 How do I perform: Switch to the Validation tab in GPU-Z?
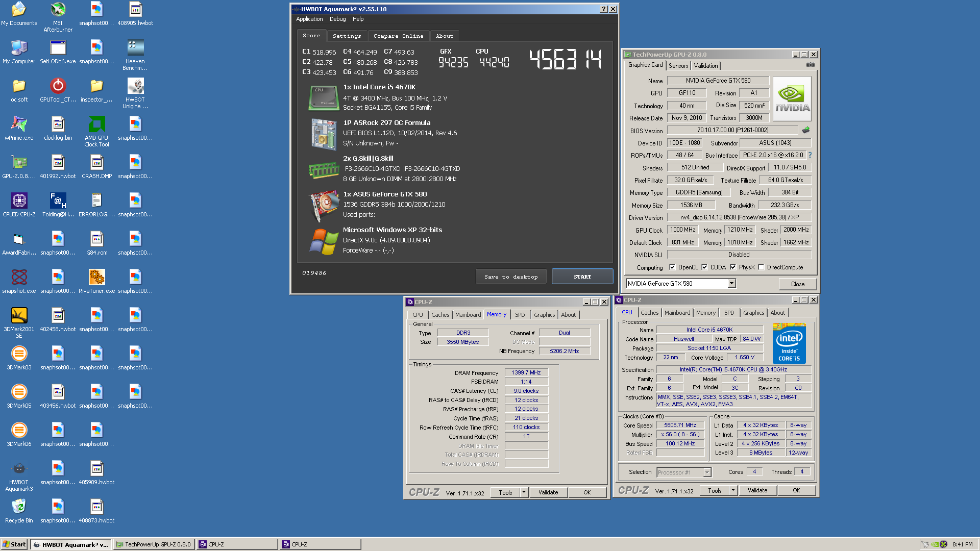[706, 66]
